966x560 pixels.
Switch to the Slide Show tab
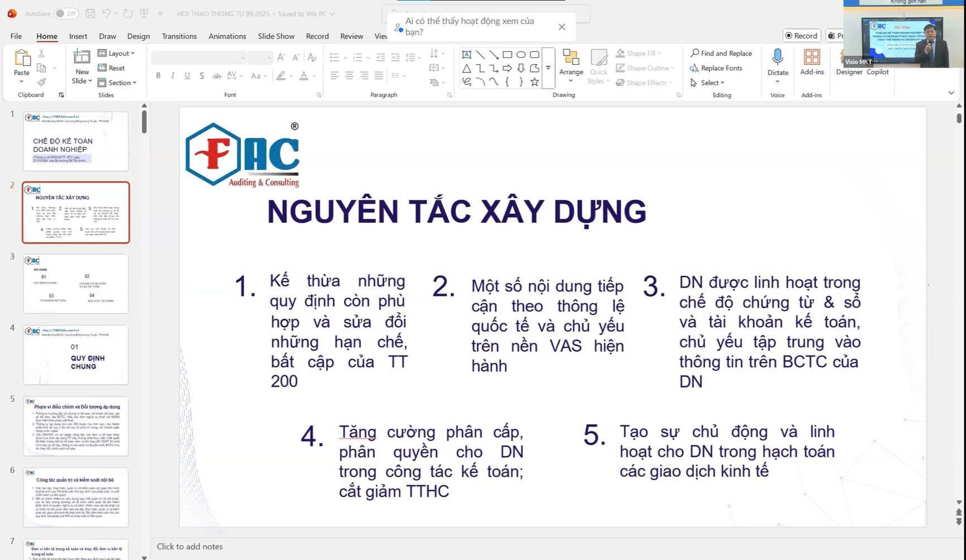click(276, 36)
